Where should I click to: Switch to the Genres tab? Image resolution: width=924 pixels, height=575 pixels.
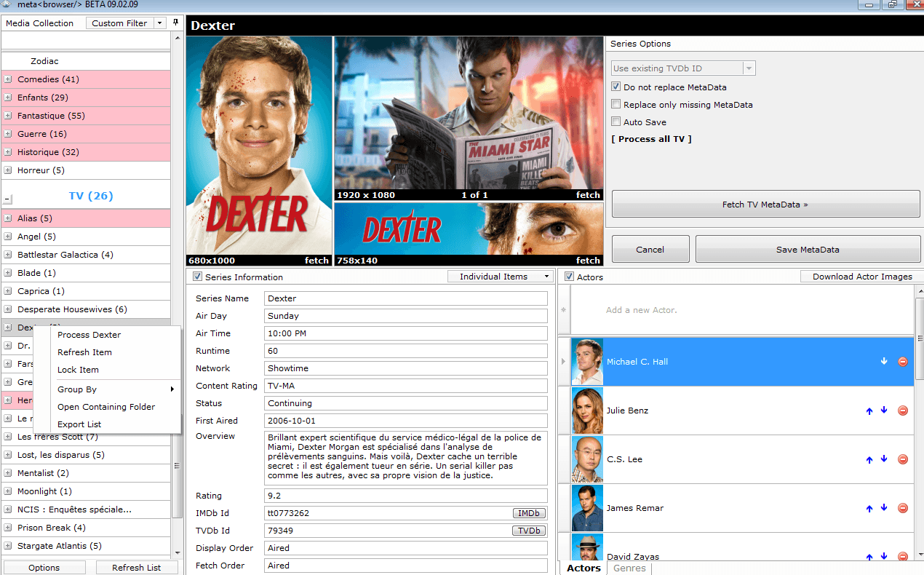click(x=629, y=568)
